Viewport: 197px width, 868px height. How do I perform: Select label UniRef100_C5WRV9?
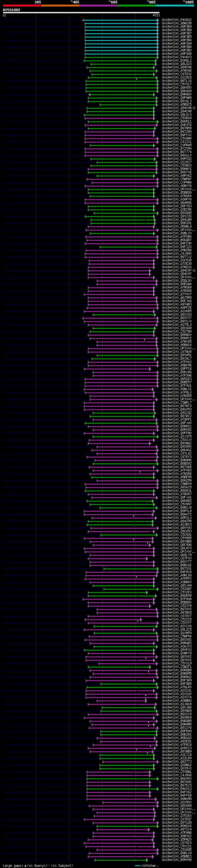[177, 484]
